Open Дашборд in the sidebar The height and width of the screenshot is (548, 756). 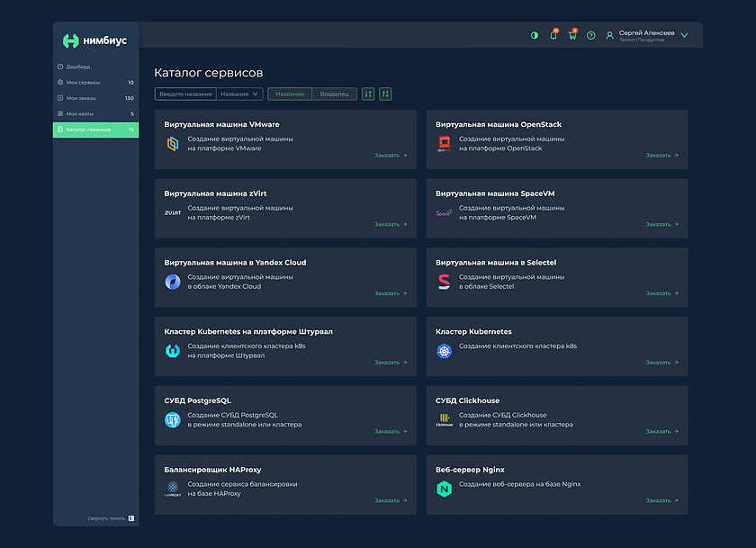[x=77, y=67]
